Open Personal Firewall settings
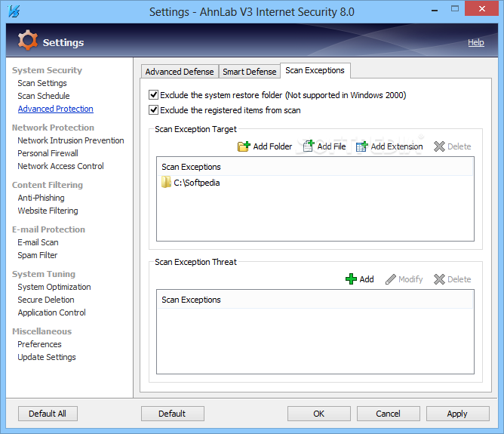 pyautogui.click(x=48, y=153)
